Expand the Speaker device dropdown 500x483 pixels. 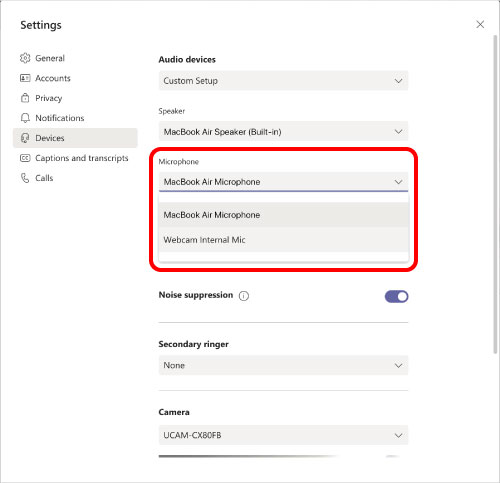click(283, 132)
